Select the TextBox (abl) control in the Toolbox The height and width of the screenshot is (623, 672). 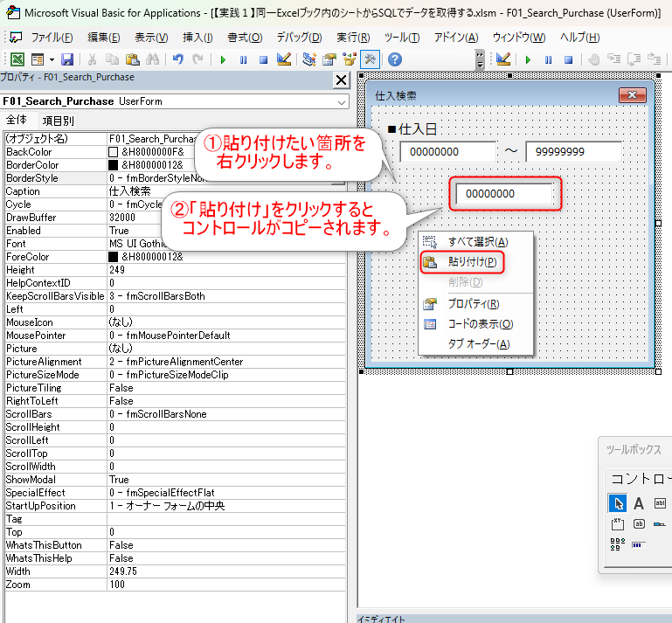click(x=660, y=503)
